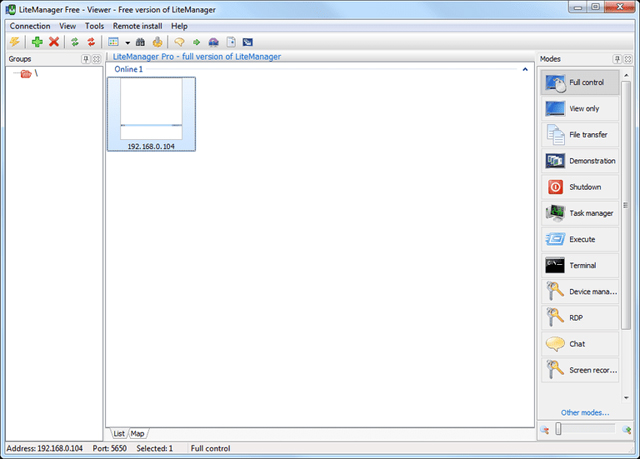Image resolution: width=640 pixels, height=459 pixels.
Task: Click the document page toolbar icon
Action: pos(231,42)
